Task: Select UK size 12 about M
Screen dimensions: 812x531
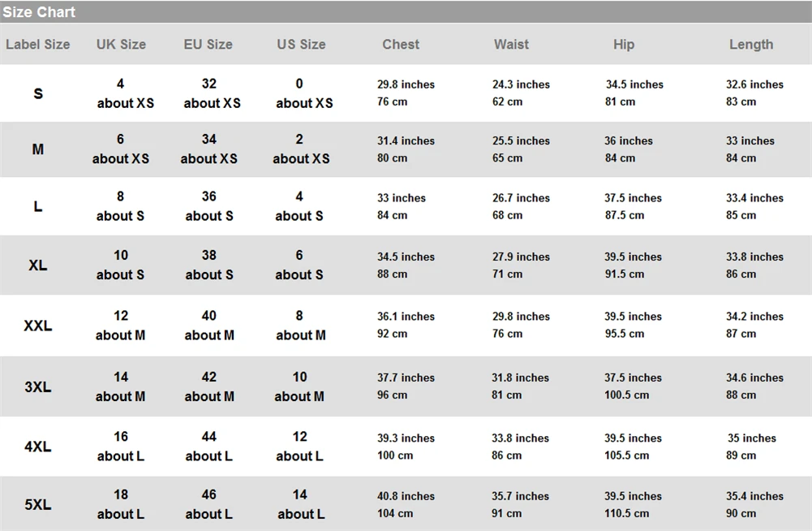Action: pos(121,326)
